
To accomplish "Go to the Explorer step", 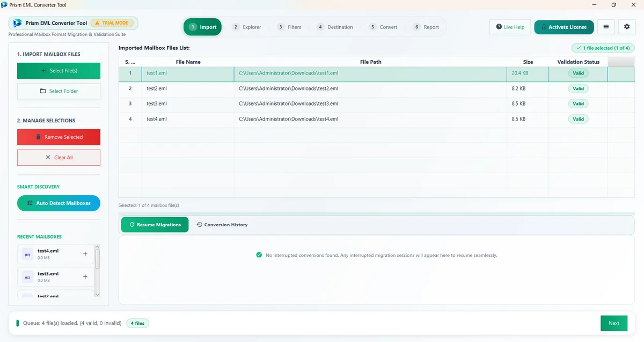I will (247, 27).
